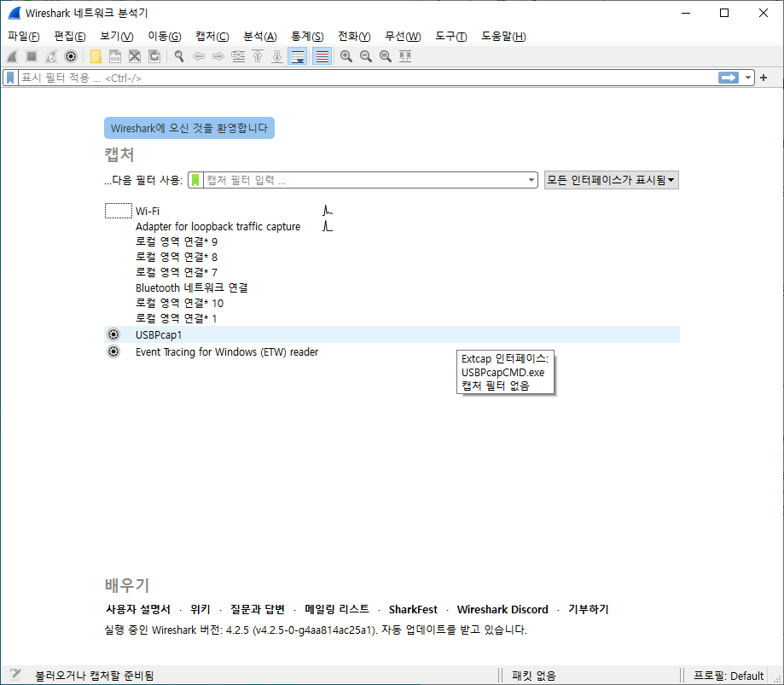Start capturing packets with shark fin icon
Image resolution: width=784 pixels, height=685 pixels.
coord(13,56)
